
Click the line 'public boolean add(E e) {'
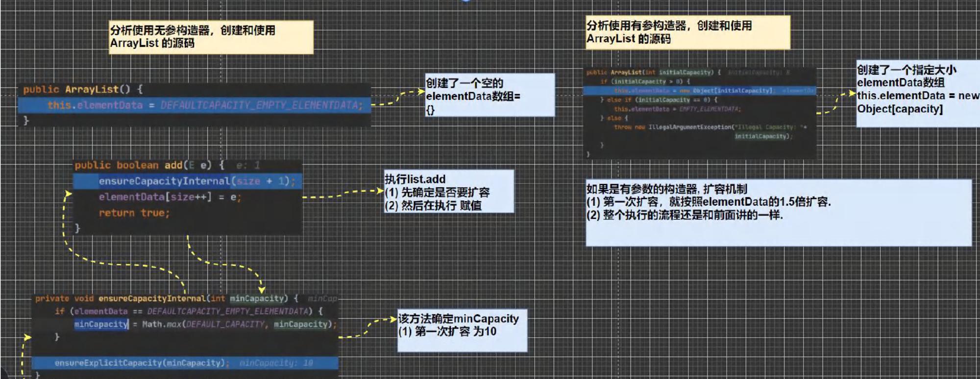point(149,165)
